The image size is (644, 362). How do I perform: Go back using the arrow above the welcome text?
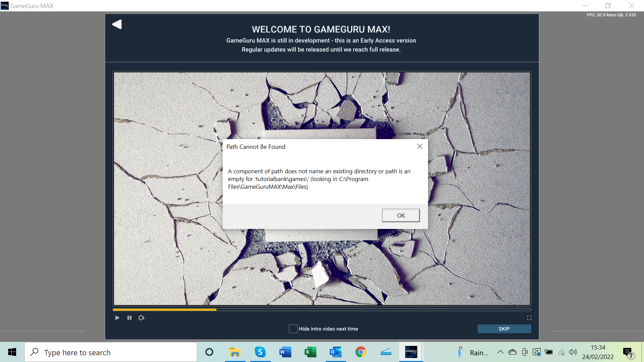[x=117, y=24]
